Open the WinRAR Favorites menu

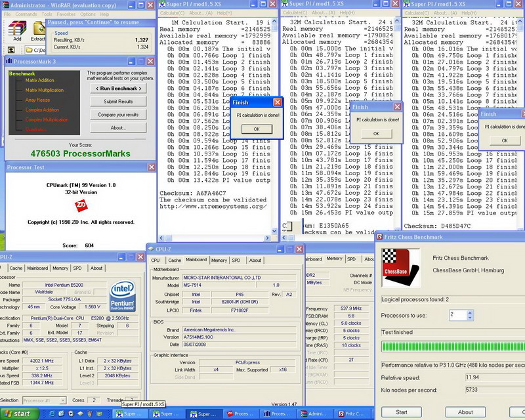click(x=66, y=14)
